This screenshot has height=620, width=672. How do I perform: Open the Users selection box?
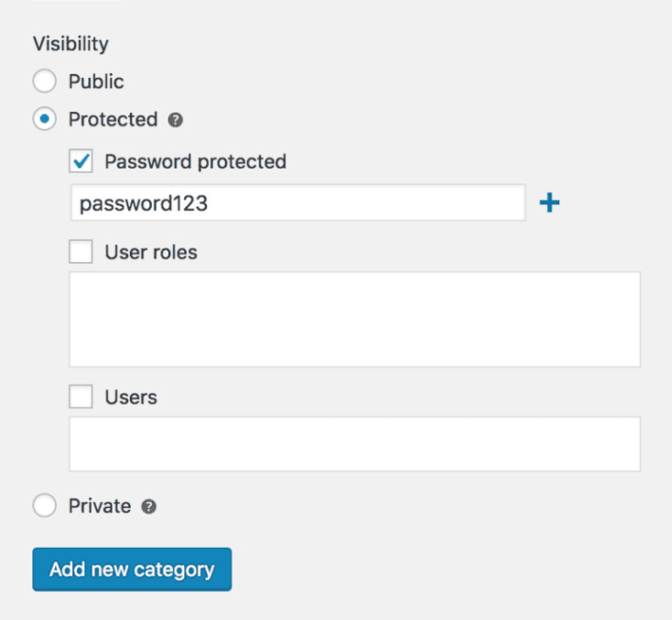pyautogui.click(x=355, y=444)
